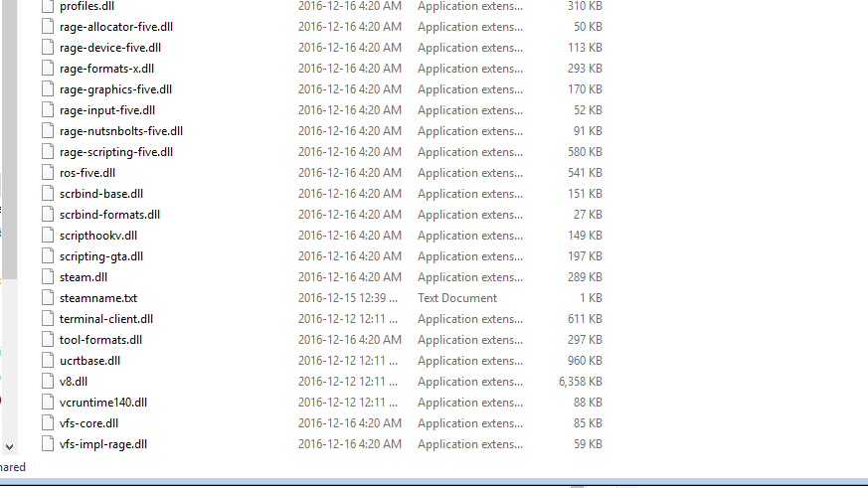Click the file icon of rage-allocator-five.dll
Viewport: 868px width, 488px height.
48,27
